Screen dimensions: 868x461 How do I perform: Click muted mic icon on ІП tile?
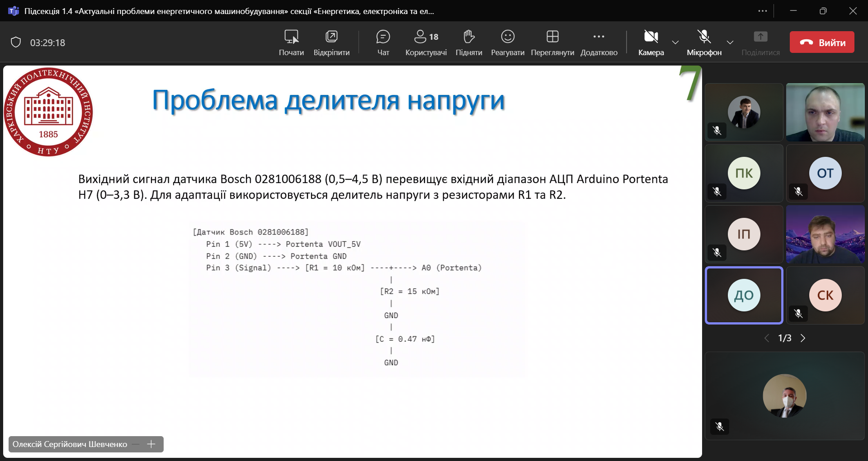717,253
